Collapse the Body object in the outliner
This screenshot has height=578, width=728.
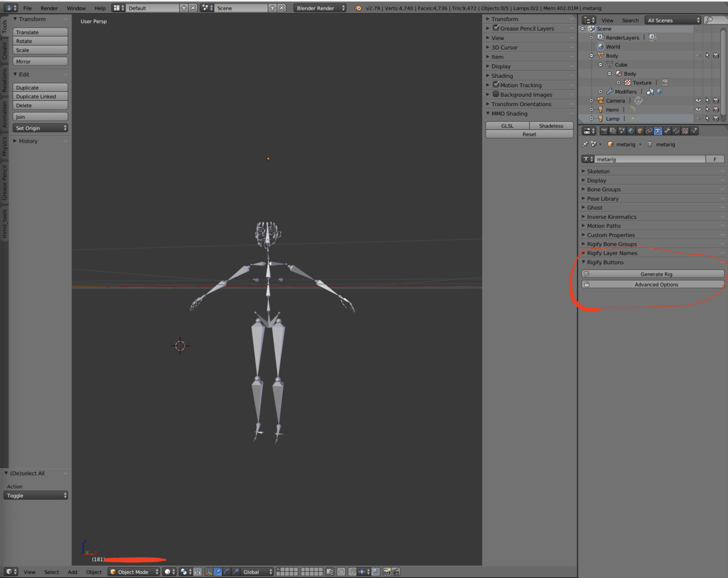point(591,55)
